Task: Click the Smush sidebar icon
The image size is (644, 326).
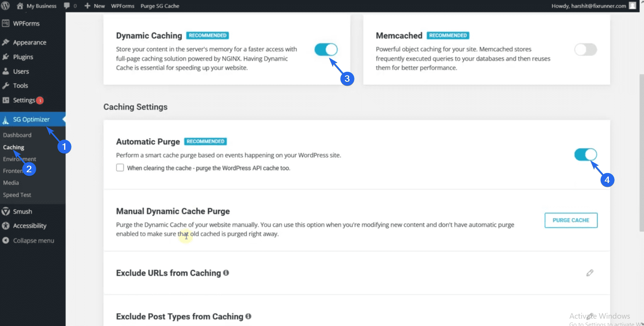Action: point(6,211)
